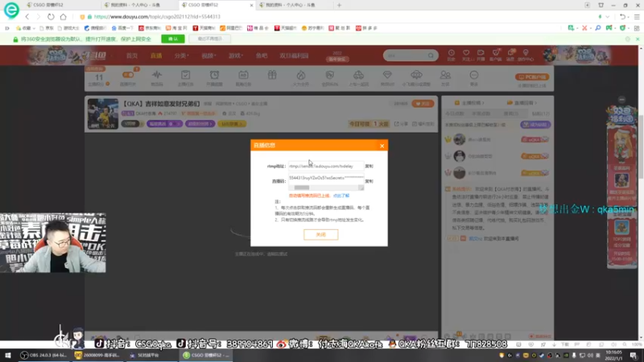Reload the current page
This screenshot has width=644, height=362.
(x=51, y=17)
